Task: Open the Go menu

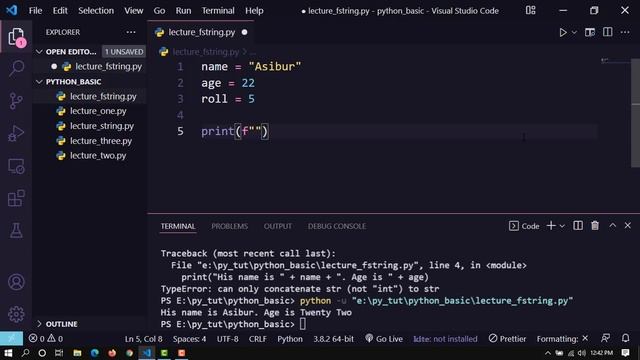Action: click(159, 11)
